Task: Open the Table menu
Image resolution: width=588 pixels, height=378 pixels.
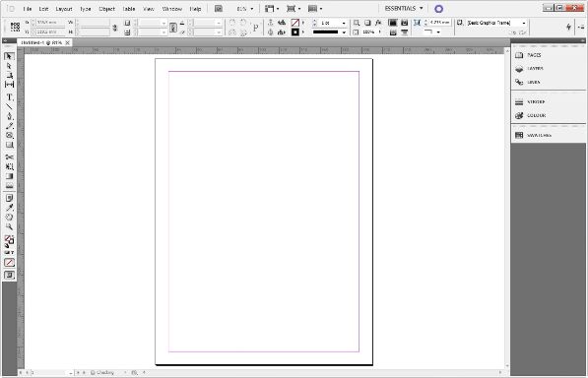Action: 129,9
